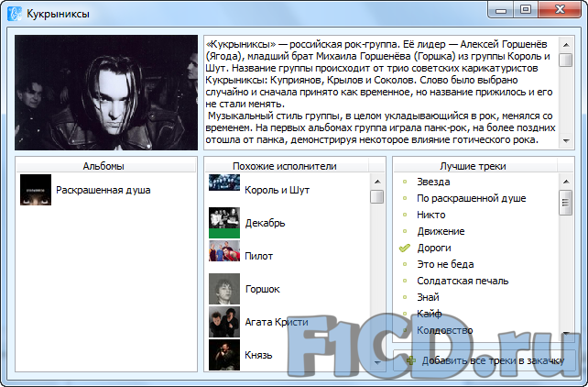Click the Агата Кристи artist thumbnail
The width and height of the screenshot is (588, 387).
tap(224, 322)
